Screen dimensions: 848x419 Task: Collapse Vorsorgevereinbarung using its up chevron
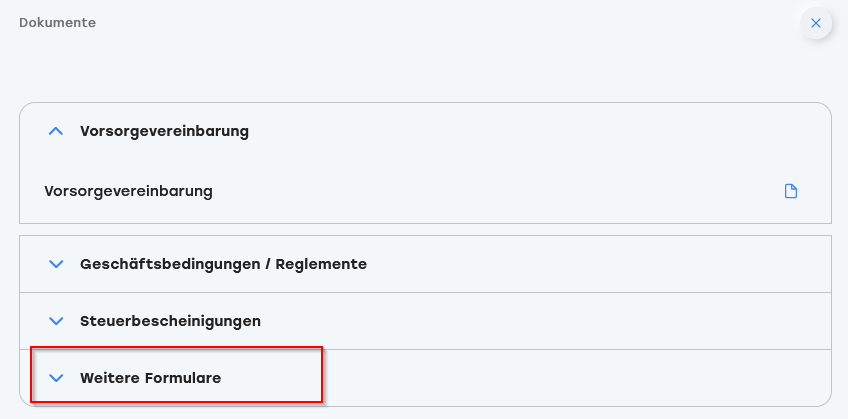[56, 131]
